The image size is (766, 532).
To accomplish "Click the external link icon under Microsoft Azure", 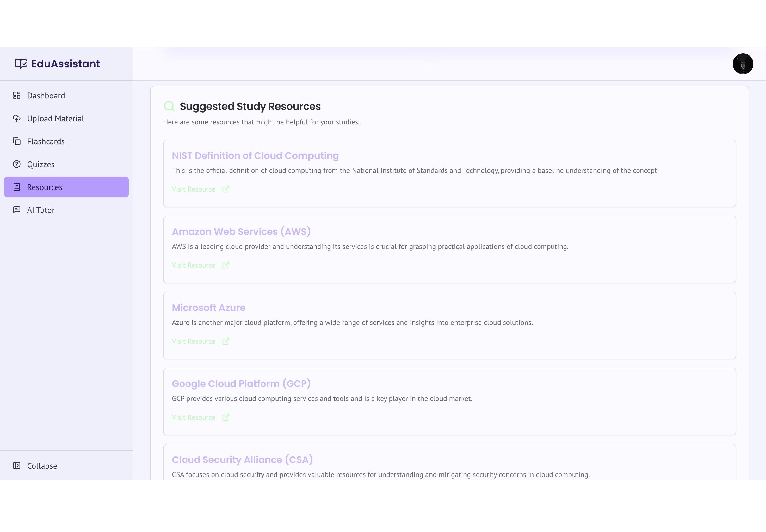I will click(226, 341).
